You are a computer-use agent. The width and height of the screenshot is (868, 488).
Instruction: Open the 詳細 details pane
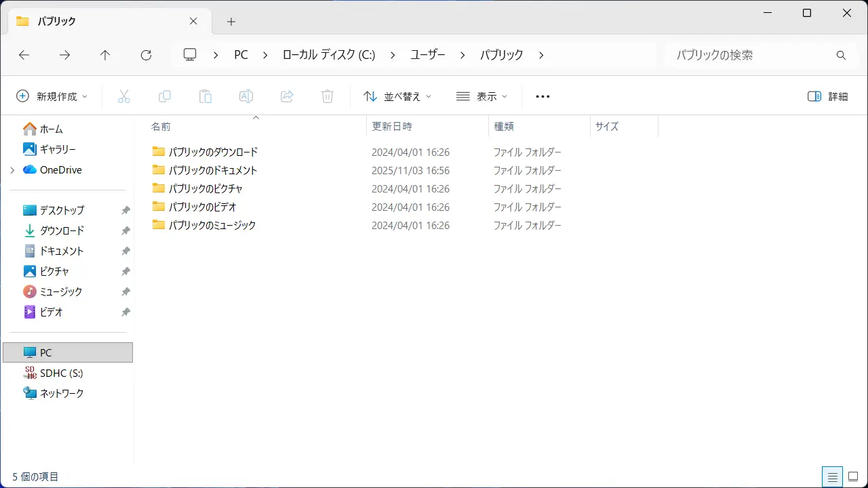tap(826, 96)
